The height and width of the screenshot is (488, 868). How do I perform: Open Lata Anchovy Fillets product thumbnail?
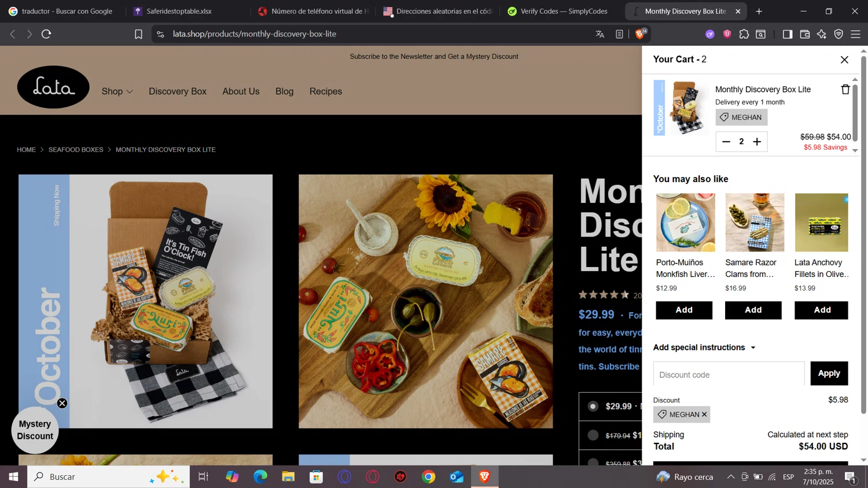[x=821, y=223]
